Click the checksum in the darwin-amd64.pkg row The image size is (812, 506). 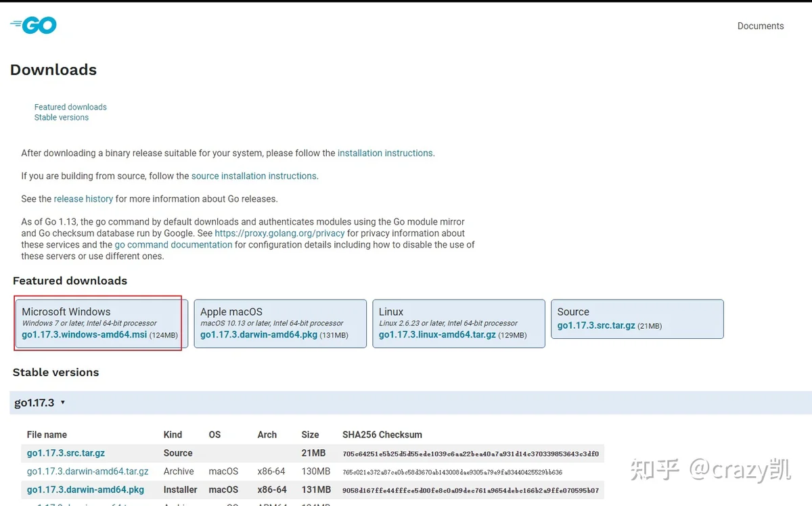[x=471, y=490]
